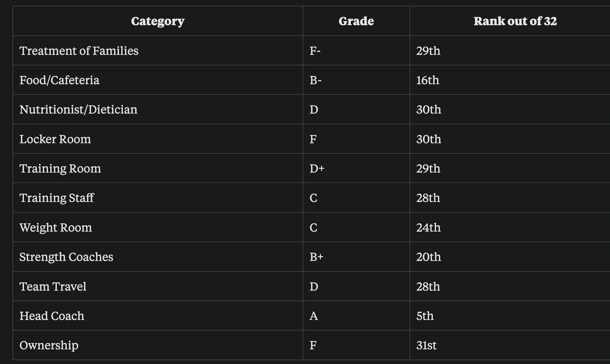Screen dimensions: 610x364
Task: Click the Category column header
Action: pos(158,21)
